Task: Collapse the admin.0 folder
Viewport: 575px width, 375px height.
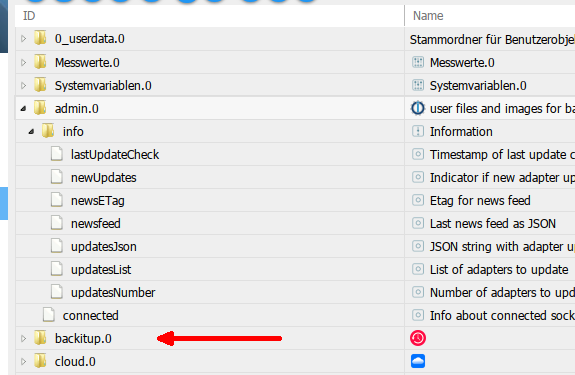Action: pyautogui.click(x=23, y=109)
